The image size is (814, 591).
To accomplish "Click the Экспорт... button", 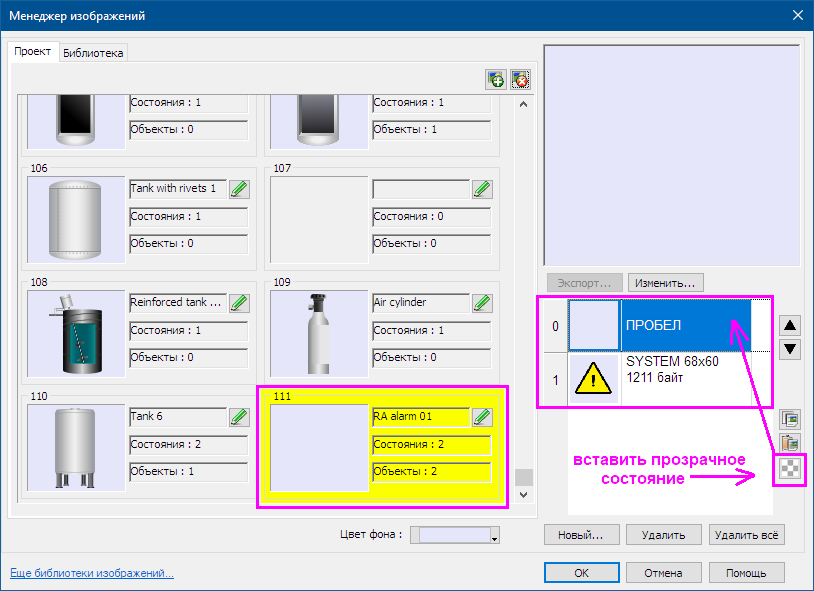I will coord(584,283).
